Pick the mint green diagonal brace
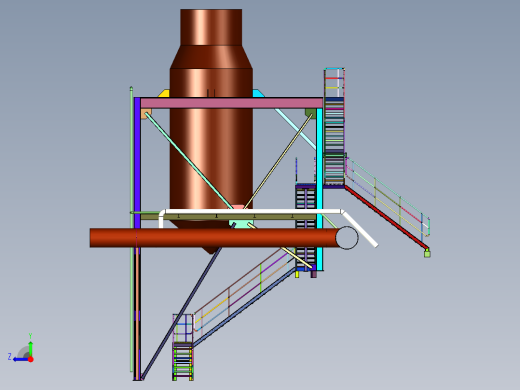The height and width of the screenshot is (390, 520). [188, 161]
